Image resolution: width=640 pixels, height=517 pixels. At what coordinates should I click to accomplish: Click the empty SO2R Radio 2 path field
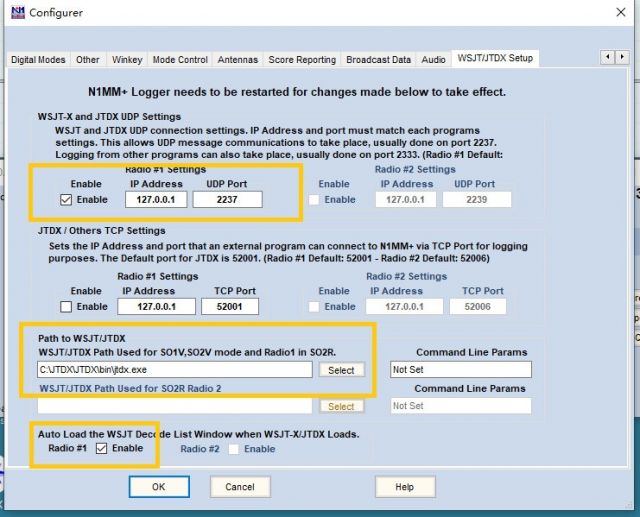[175, 406]
